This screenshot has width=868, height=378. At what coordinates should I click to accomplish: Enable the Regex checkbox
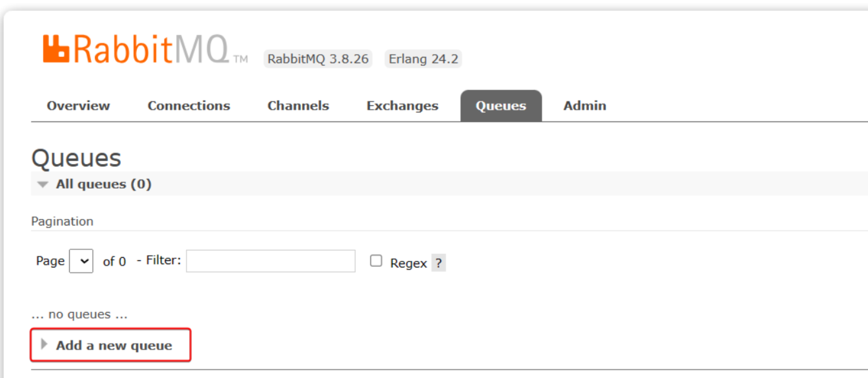pos(376,261)
